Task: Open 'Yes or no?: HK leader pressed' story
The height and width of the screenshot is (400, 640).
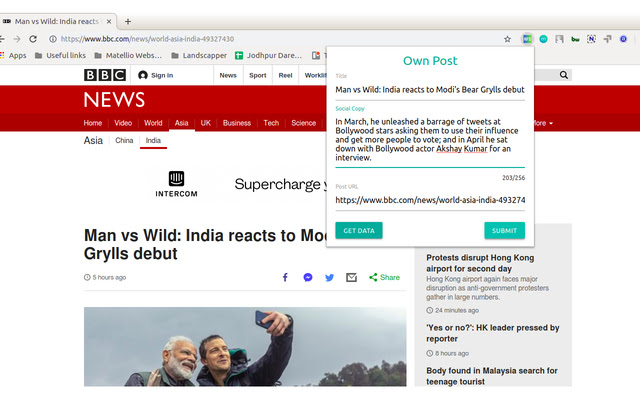Action: [x=493, y=333]
